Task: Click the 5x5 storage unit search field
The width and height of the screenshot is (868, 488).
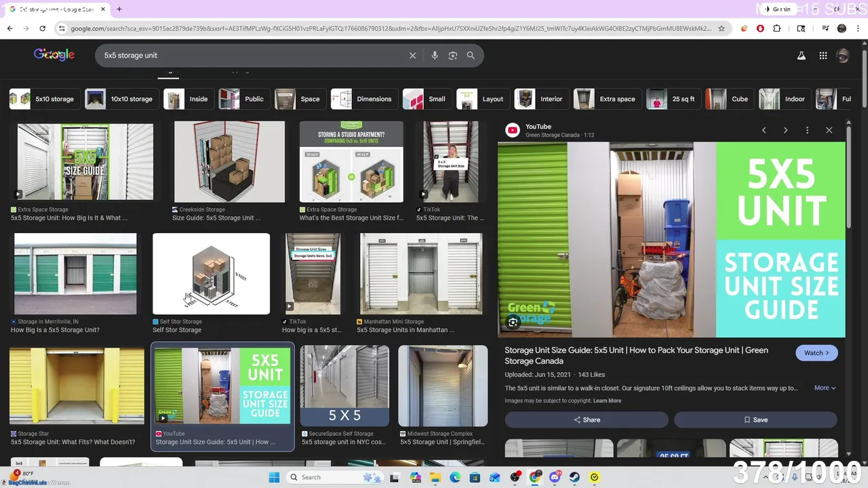Action: coord(251,56)
